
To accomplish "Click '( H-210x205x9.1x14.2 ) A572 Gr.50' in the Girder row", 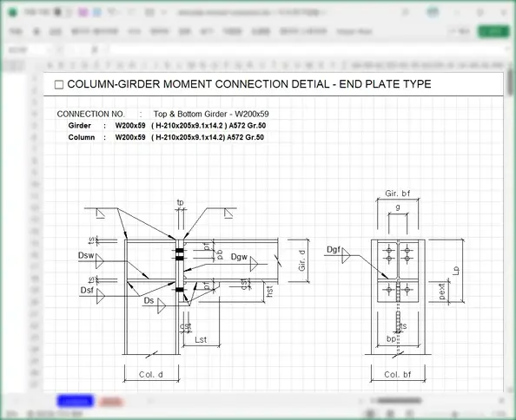I will coord(208,126).
